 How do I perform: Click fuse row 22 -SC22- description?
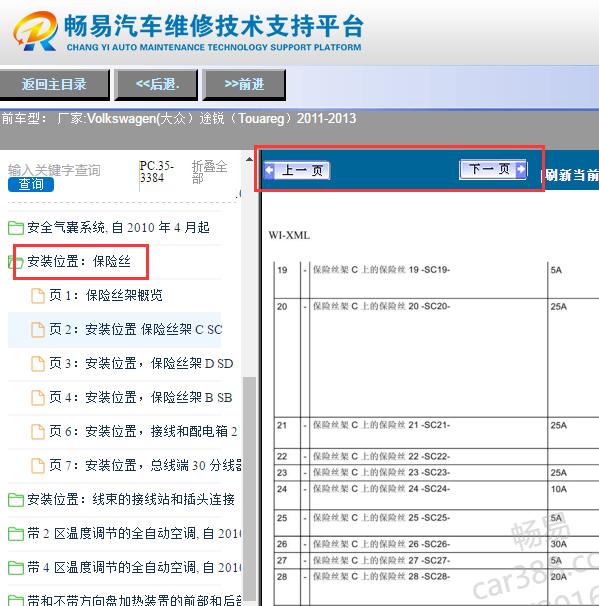(x=381, y=456)
